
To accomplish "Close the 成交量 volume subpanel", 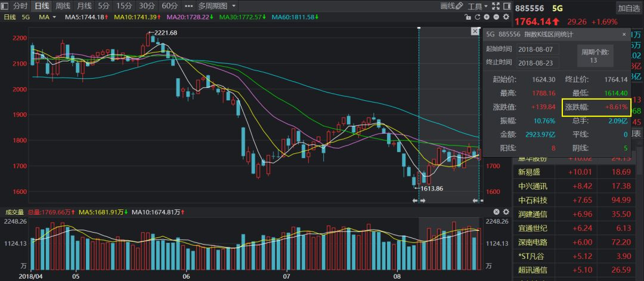I will click(496, 212).
